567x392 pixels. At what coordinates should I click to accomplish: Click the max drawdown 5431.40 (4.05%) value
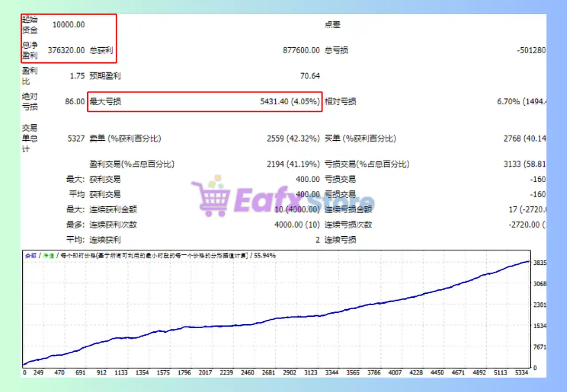pyautogui.click(x=290, y=102)
